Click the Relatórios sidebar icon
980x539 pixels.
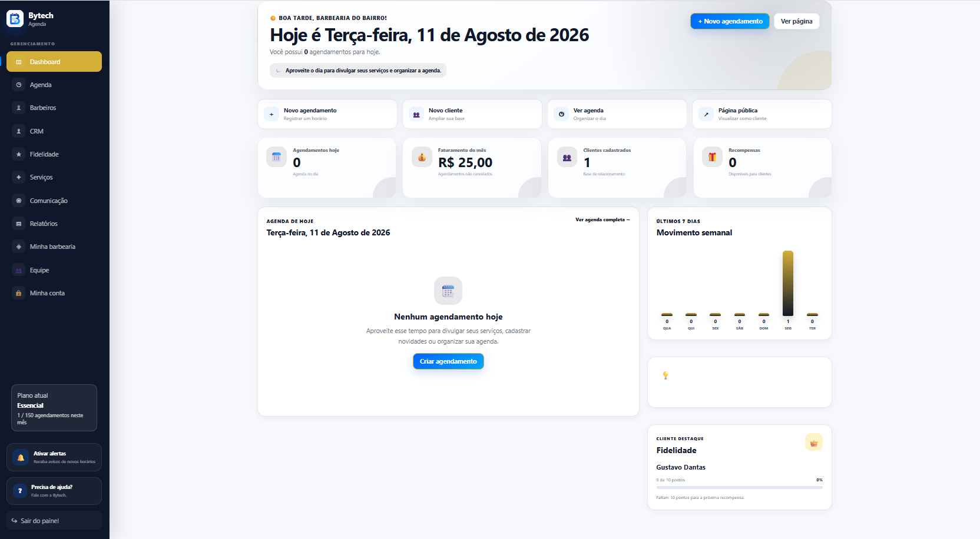[x=19, y=224]
